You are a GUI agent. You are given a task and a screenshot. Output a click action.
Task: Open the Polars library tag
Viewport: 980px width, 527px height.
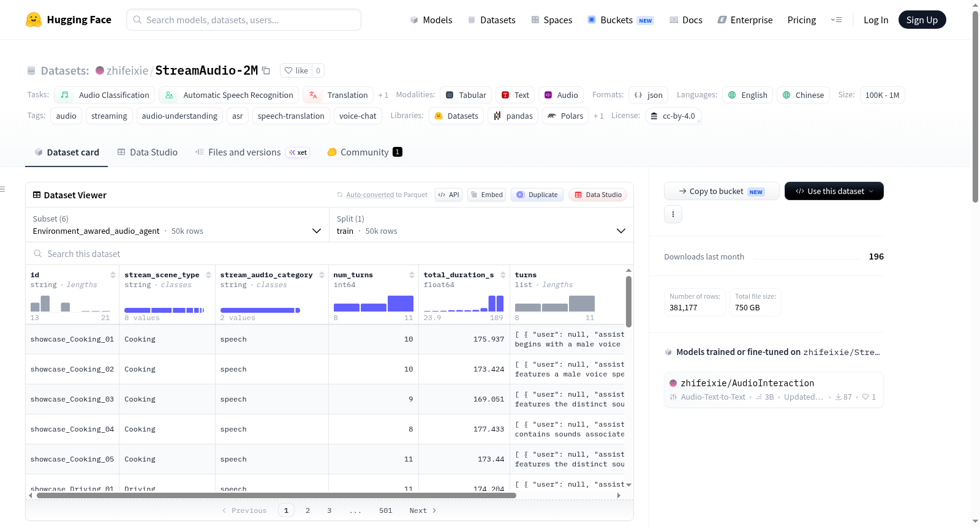(x=565, y=116)
